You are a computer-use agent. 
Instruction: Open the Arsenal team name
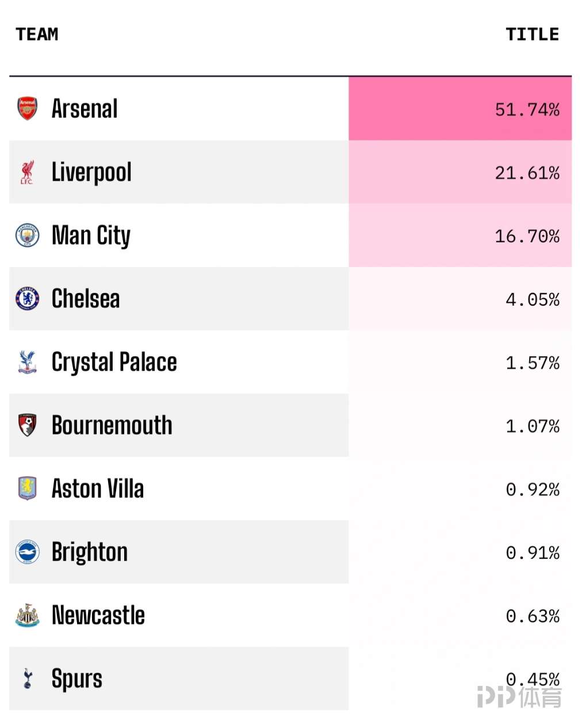[85, 109]
